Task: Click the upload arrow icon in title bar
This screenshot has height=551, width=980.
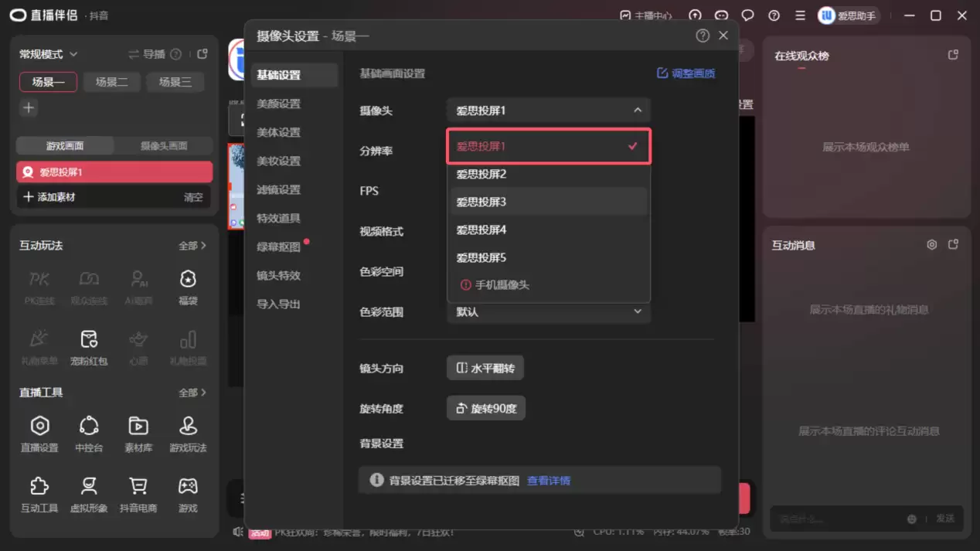Action: pos(695,15)
